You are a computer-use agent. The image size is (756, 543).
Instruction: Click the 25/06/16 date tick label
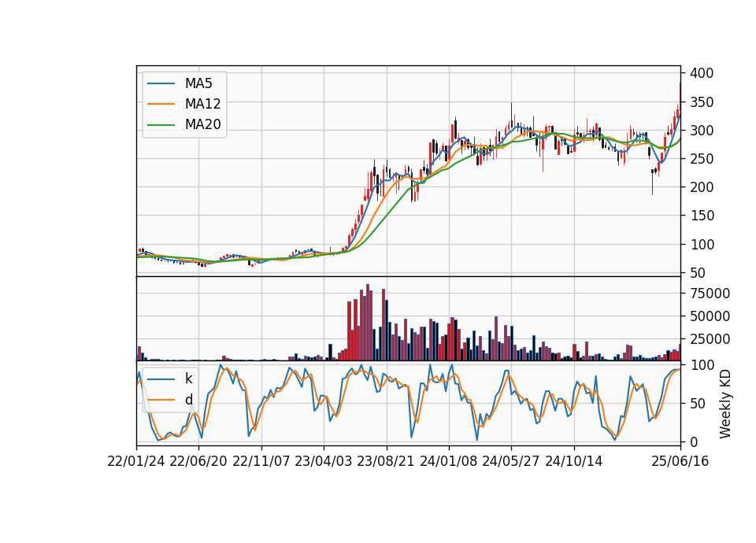[680, 461]
